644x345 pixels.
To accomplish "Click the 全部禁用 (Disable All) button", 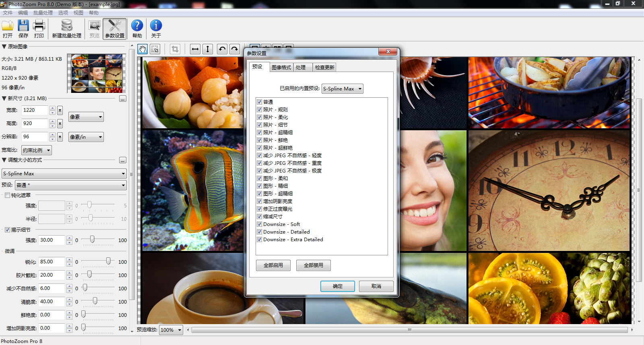I will tap(314, 265).
